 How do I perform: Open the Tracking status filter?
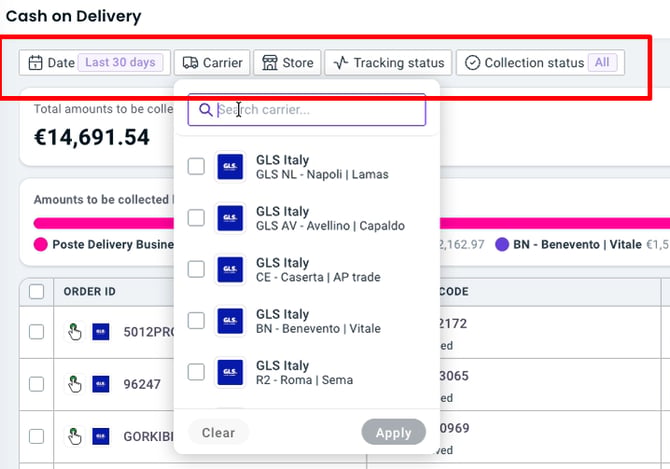coord(388,63)
